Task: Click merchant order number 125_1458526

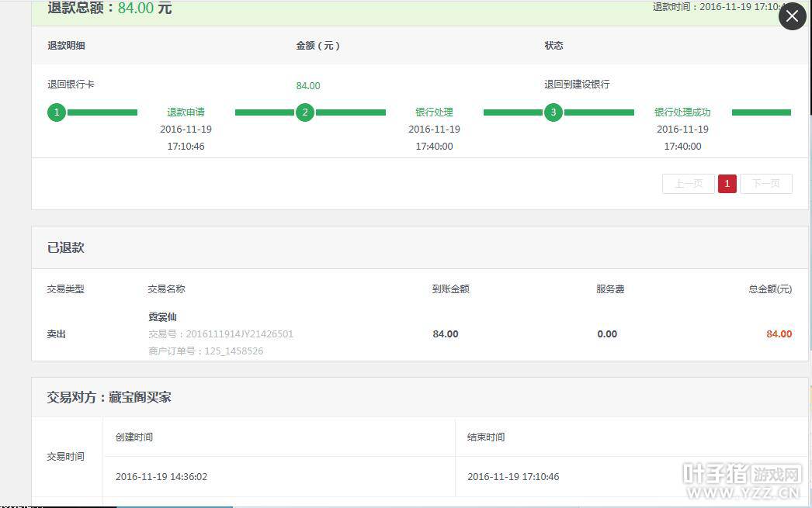Action: (206, 351)
